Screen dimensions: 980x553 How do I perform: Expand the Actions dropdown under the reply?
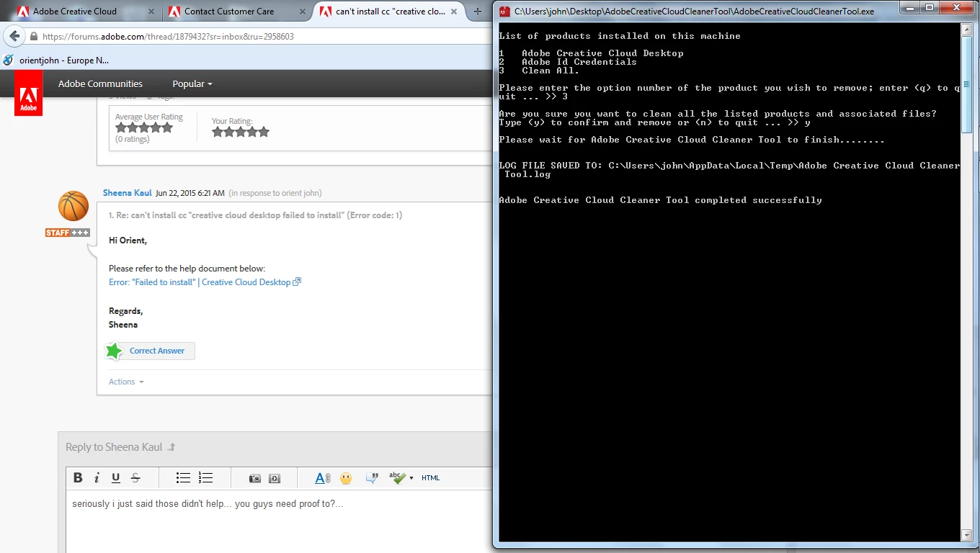[x=126, y=382]
